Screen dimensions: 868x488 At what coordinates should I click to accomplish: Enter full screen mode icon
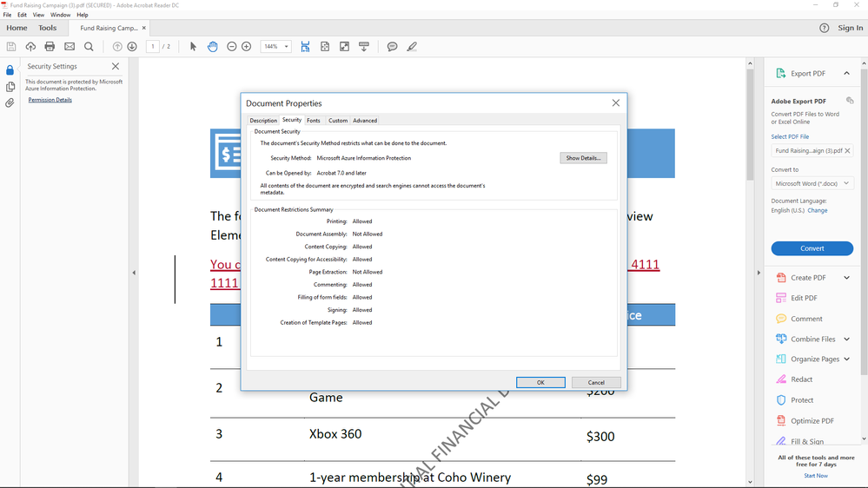[x=344, y=47]
